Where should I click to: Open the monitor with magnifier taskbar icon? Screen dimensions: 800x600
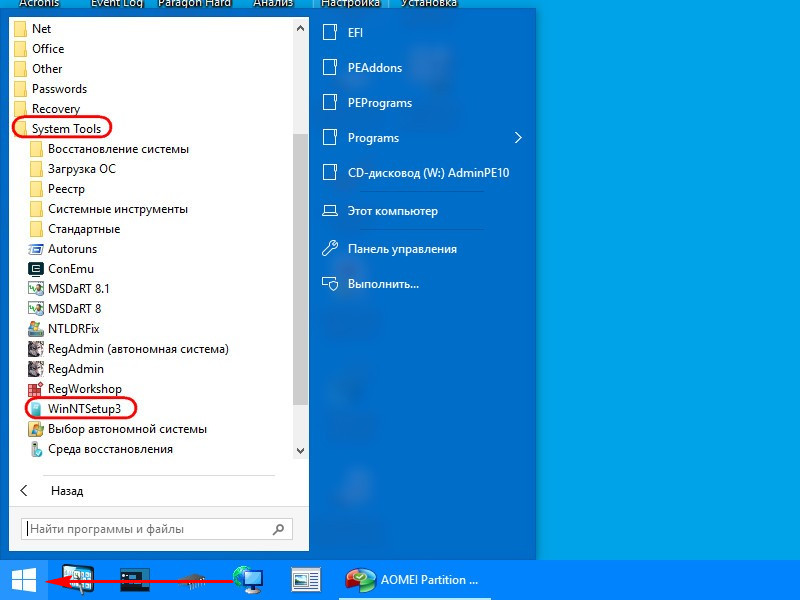coord(78,580)
